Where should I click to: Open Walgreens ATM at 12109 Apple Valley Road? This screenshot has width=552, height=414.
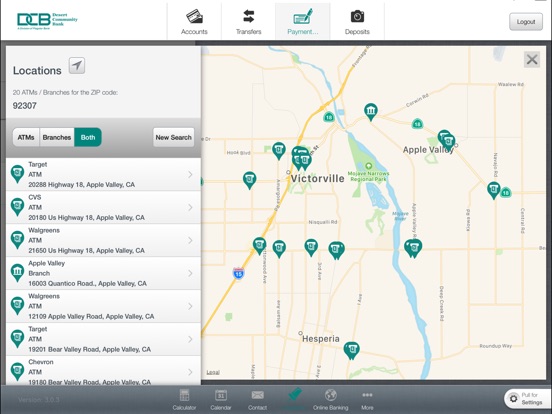pos(104,306)
